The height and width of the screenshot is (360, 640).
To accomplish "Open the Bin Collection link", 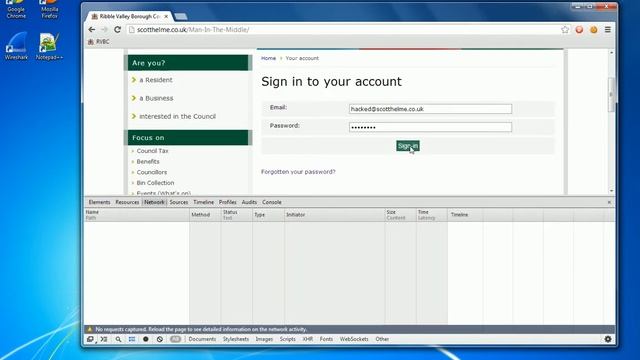I will pos(155,182).
